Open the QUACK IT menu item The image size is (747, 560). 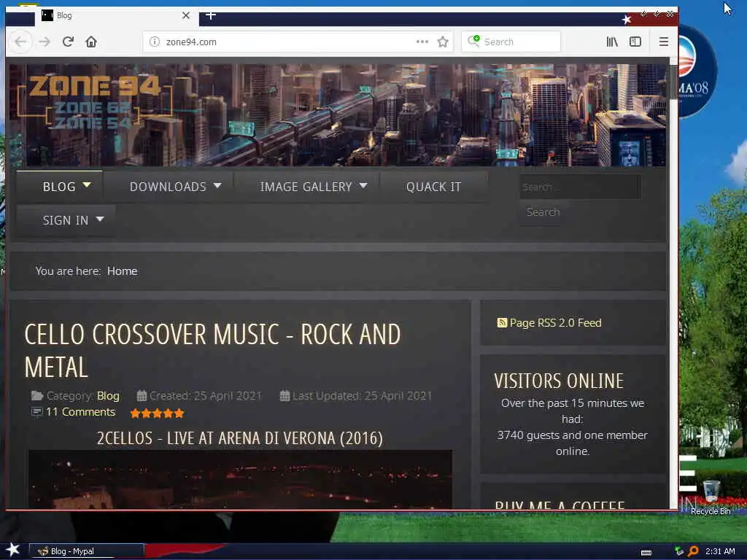433,187
